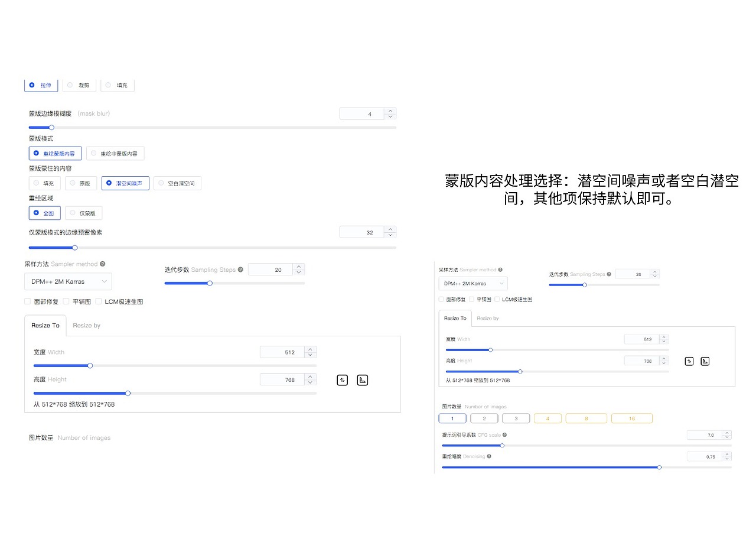756x555 pixels.
Task: Set number of images to 16
Action: click(632, 418)
